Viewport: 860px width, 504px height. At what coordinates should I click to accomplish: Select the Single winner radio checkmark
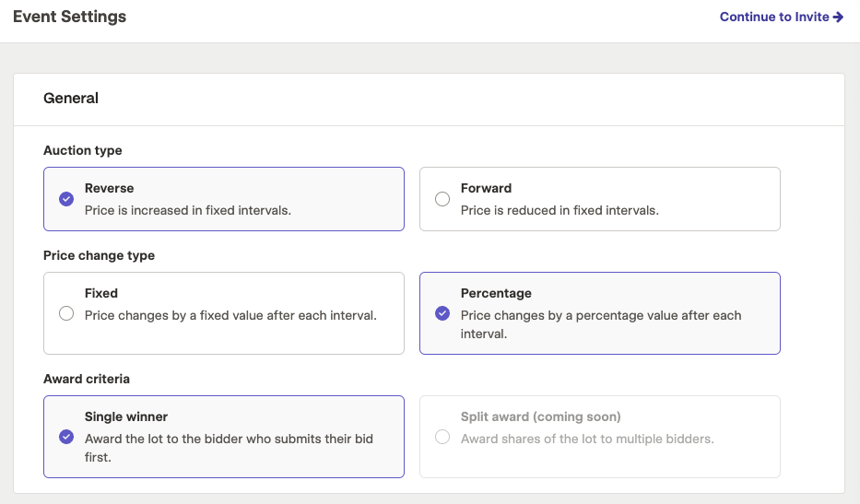pyautogui.click(x=66, y=437)
